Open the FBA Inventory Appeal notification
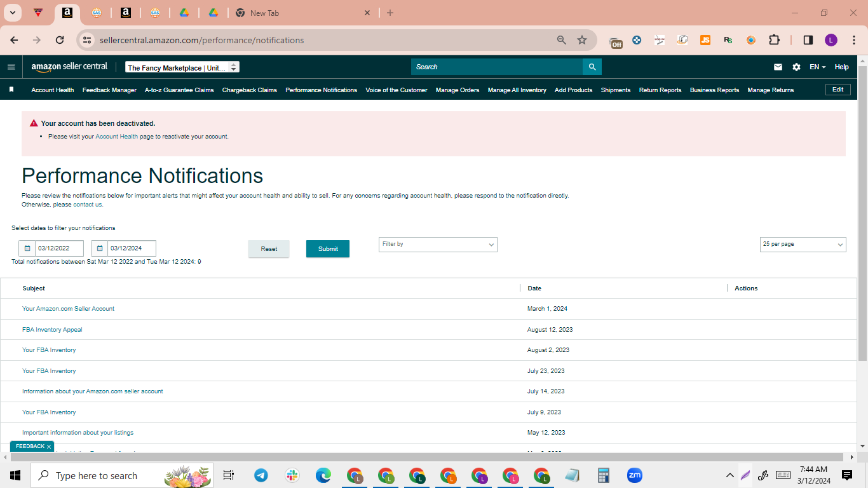868x488 pixels. [x=52, y=330]
